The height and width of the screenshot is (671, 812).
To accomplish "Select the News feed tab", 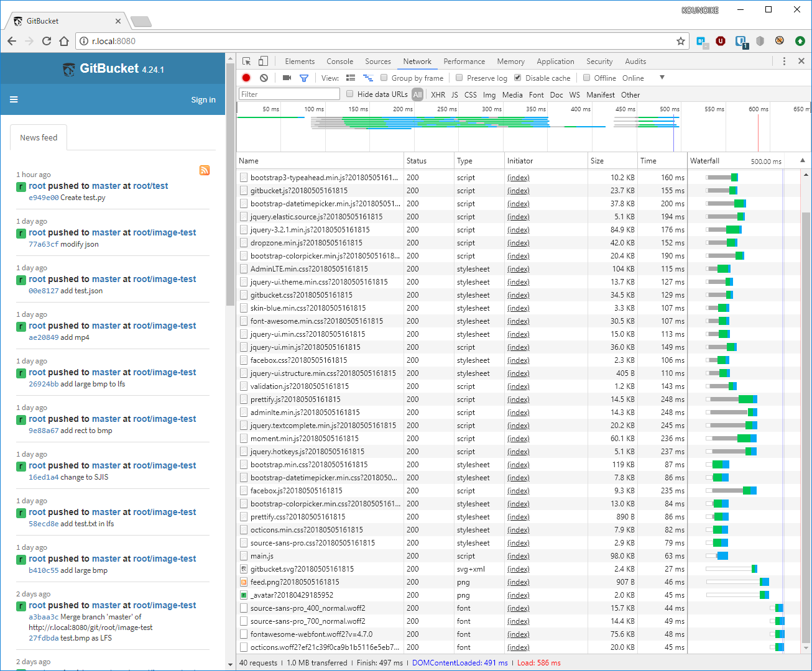I will (39, 137).
